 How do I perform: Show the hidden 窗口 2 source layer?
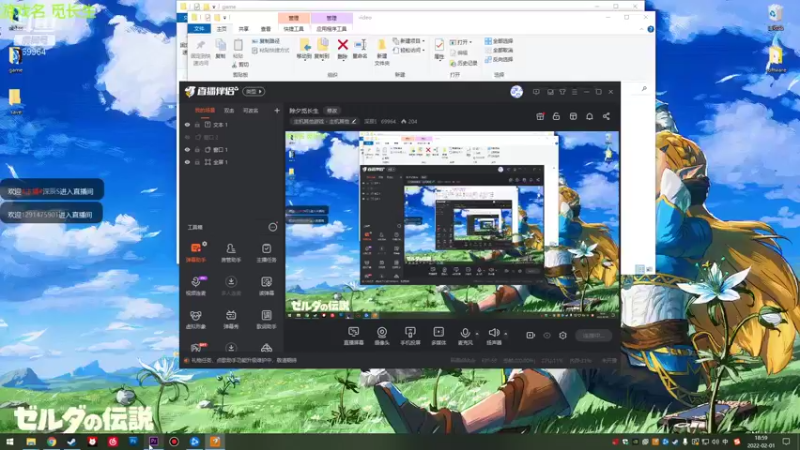[x=187, y=137]
